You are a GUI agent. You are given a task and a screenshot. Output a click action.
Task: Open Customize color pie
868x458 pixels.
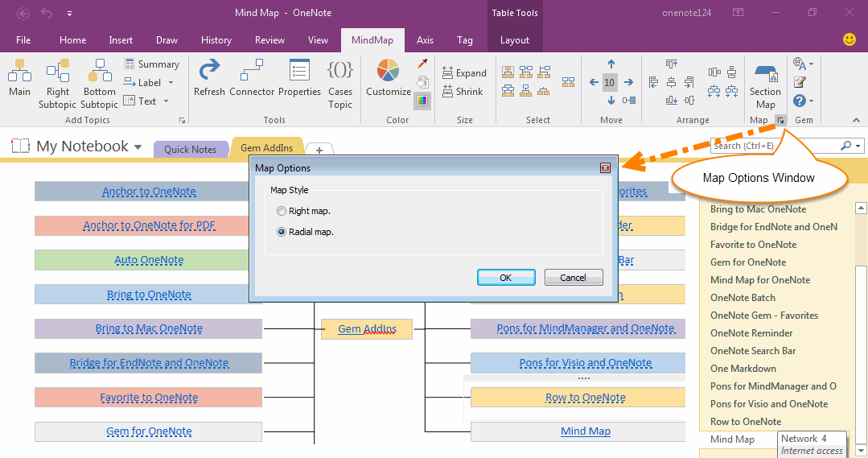(389, 78)
